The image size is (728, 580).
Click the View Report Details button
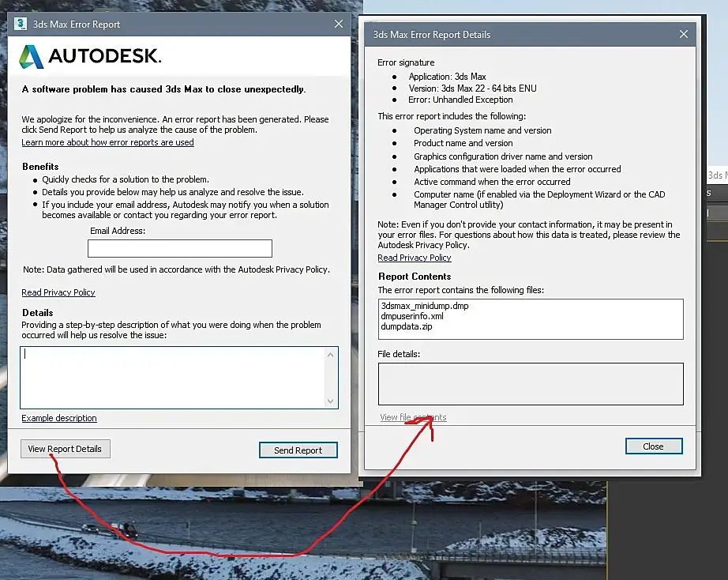65,449
